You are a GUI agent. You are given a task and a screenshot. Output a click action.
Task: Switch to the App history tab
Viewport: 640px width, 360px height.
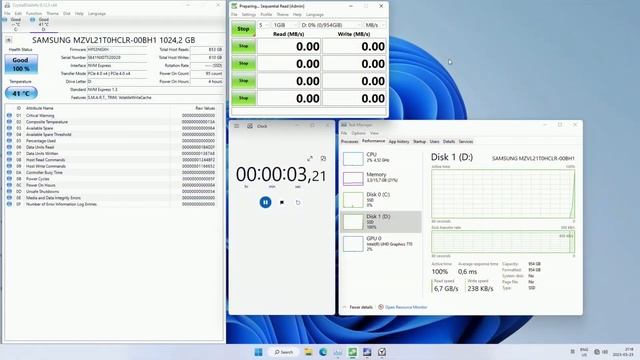pos(399,142)
